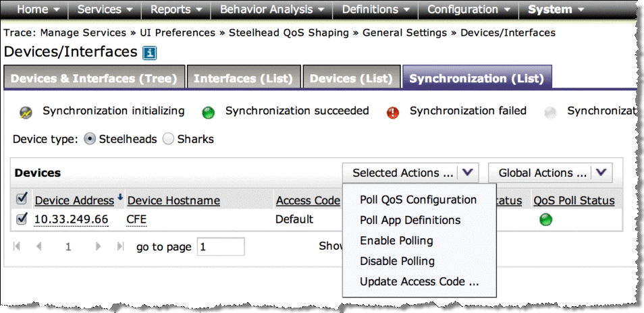The width and height of the screenshot is (644, 313).
Task: Click UI Preferences in trace breadcrumb
Action: pos(178,33)
